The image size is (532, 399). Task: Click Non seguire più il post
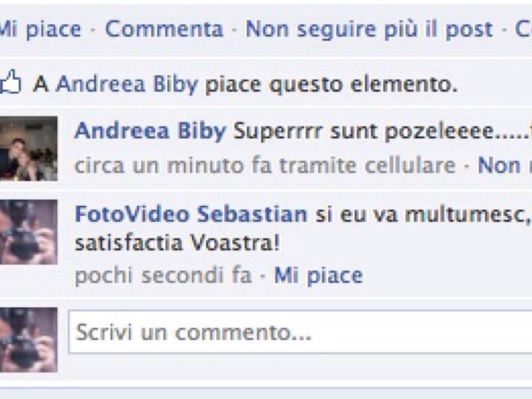click(x=369, y=30)
